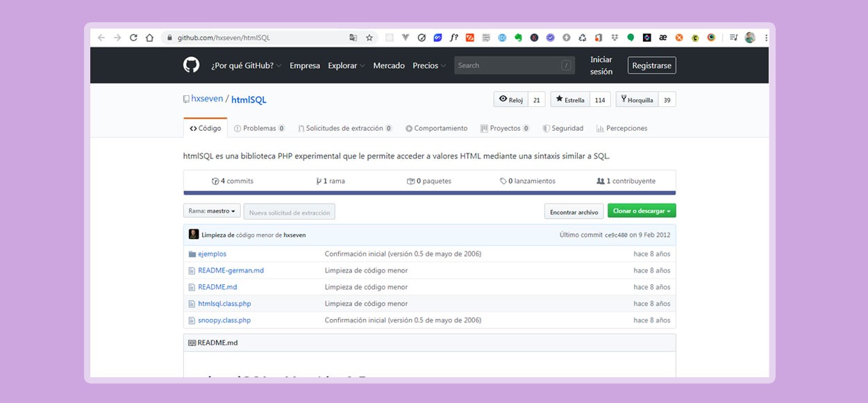This screenshot has width=868, height=403.
Task: Open the htmlsql.class.php file
Action: (x=224, y=304)
